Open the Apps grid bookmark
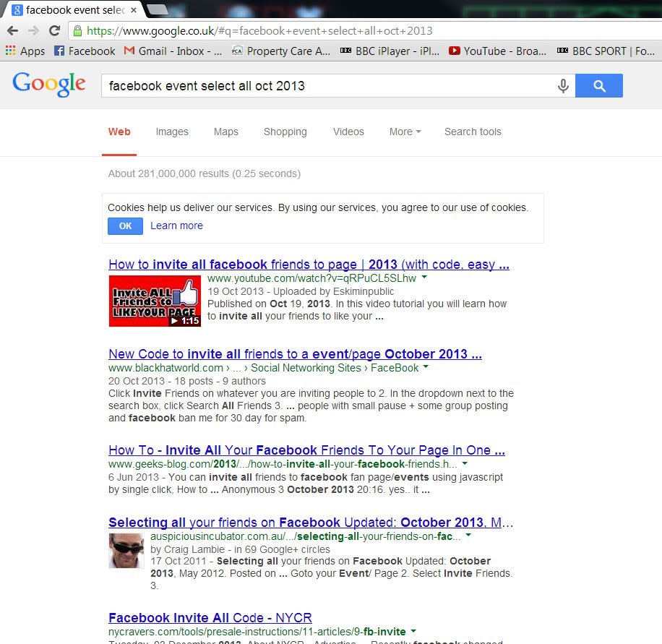 click(25, 51)
